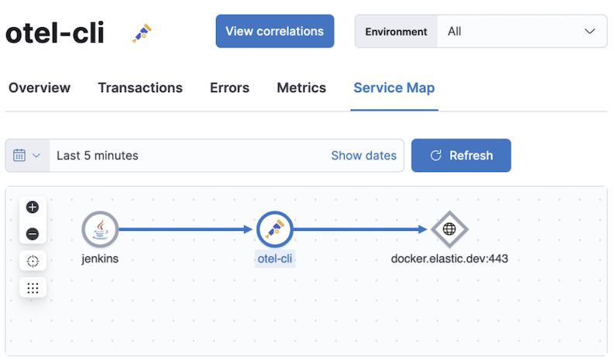Go to the Errors tab

pos(229,88)
